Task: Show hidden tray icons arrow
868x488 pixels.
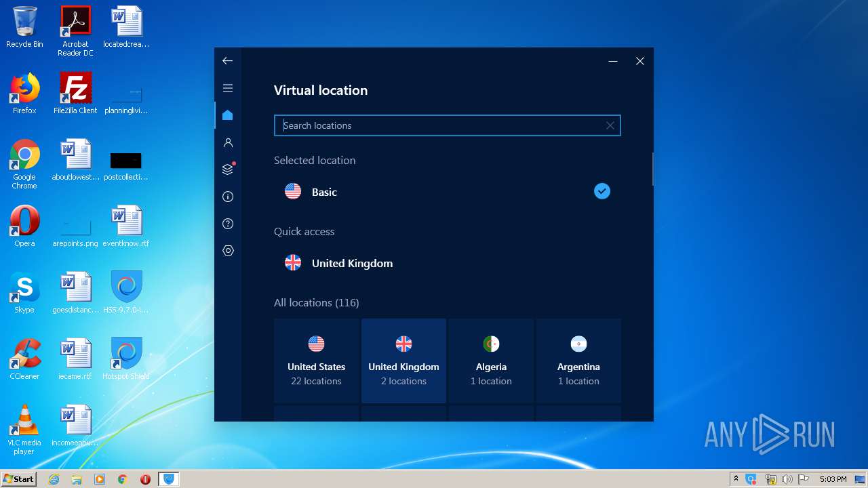Action: 736,479
